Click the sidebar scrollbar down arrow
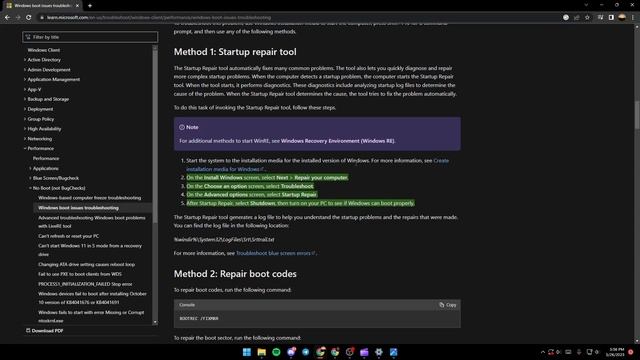640x360 pixels. click(x=155, y=322)
